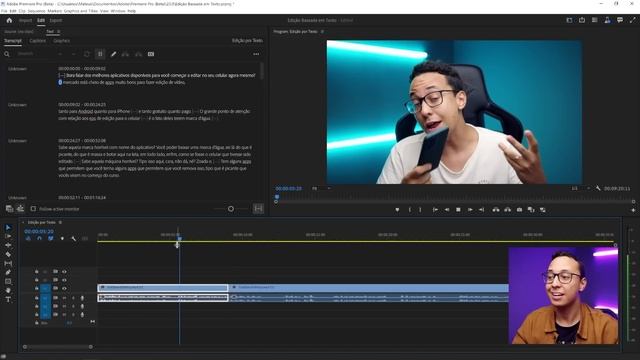Screen dimensions: 640x360
Task: Open the Timeline display settings wrench
Action: pyautogui.click(x=73, y=238)
